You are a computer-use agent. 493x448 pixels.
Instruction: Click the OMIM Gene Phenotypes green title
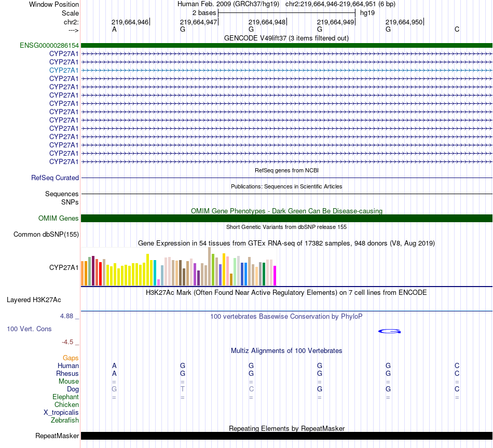(286, 211)
